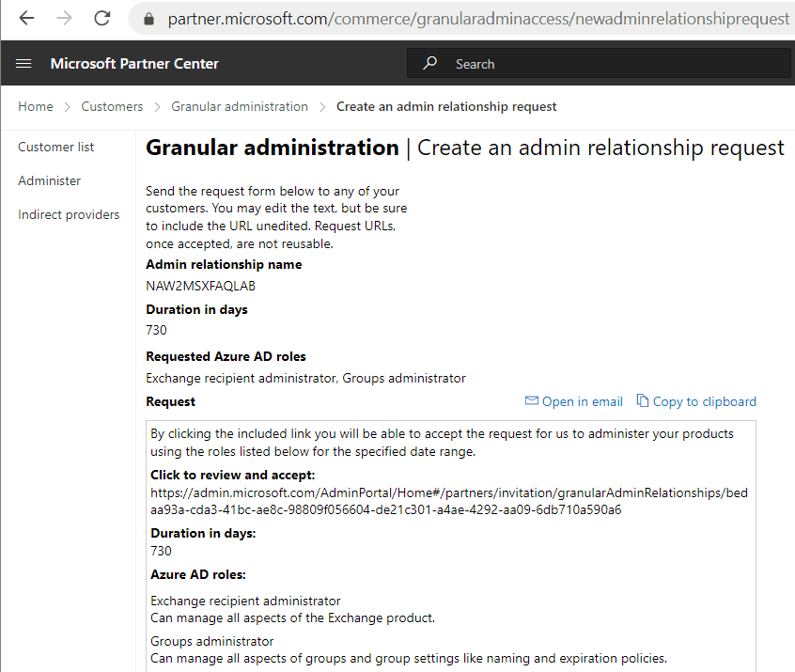Open Customers breadcrumb link
This screenshot has width=795, height=672.
click(x=112, y=106)
